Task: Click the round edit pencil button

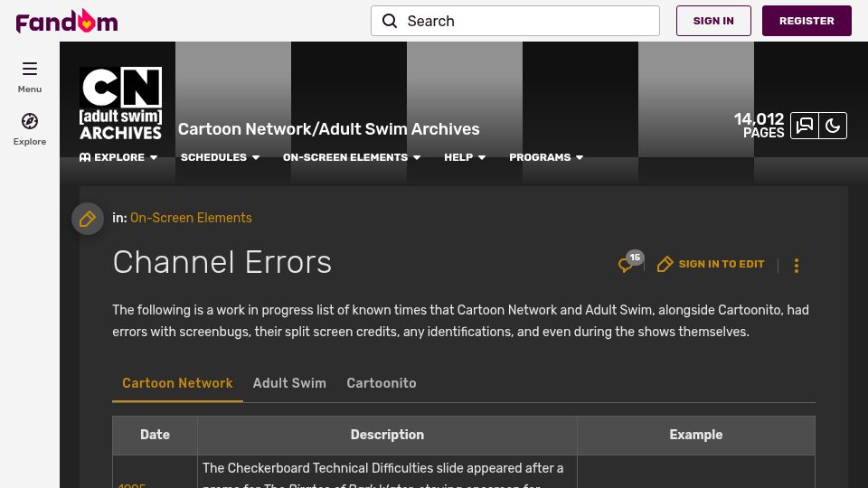Action: [x=88, y=219]
